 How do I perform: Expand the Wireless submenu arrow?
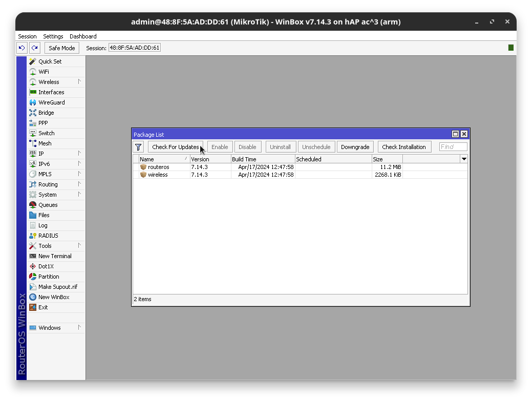79,81
